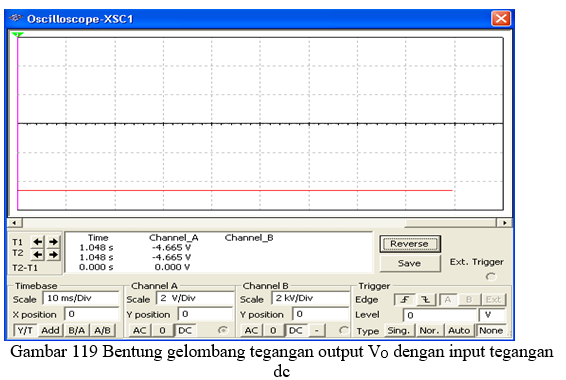
Task: Click the scrollbar left arrow
Action: 14,223
